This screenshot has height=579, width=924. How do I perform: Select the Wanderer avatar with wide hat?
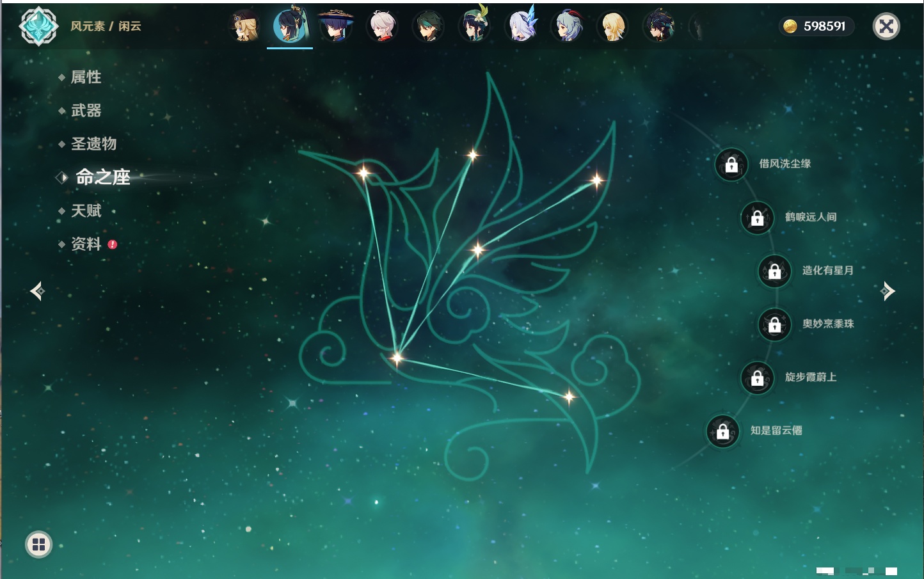coord(336,27)
